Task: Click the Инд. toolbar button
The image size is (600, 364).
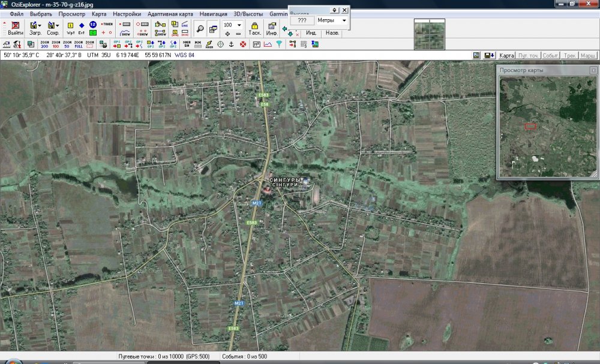Action: pos(311,33)
